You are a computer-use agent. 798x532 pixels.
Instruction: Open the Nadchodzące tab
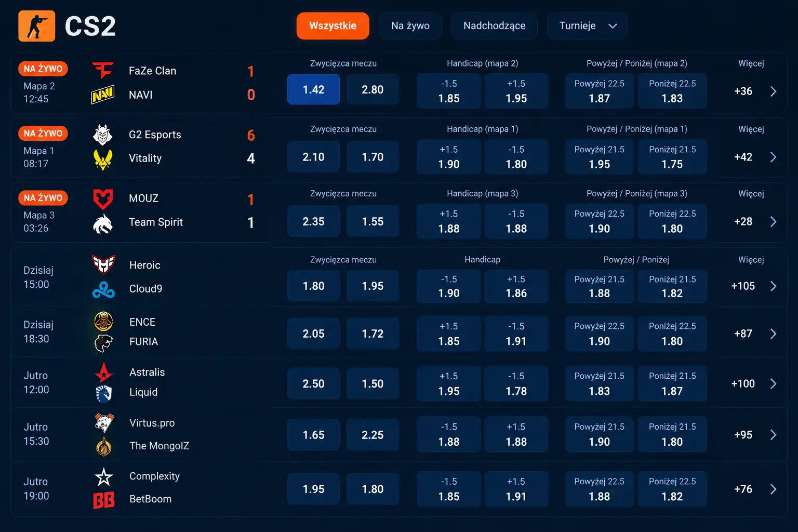point(495,26)
